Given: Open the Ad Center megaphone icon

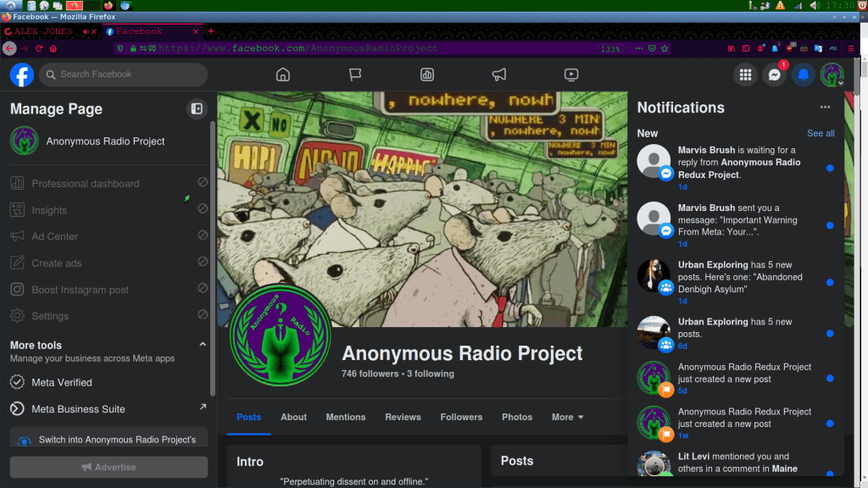Looking at the screenshot, I should 499,75.
